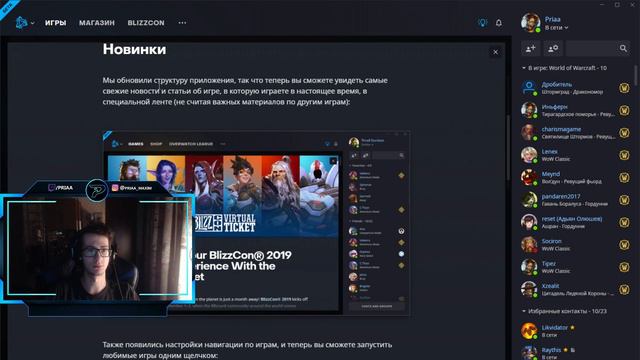640x360 pixels.
Task: Close the Новинки news panel
Action: tap(495, 52)
